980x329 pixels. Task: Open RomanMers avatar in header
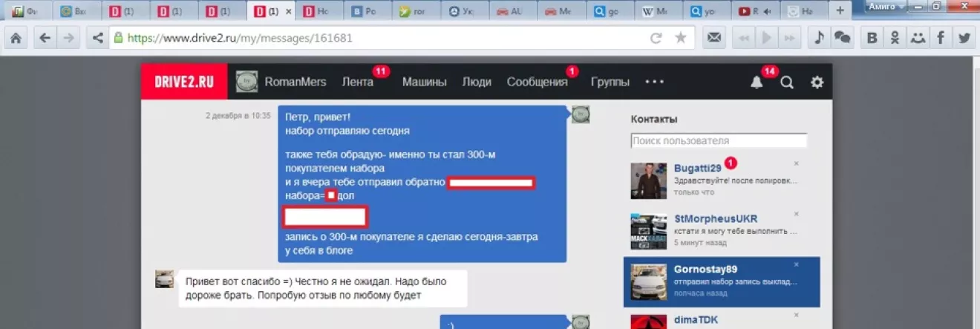pos(246,82)
